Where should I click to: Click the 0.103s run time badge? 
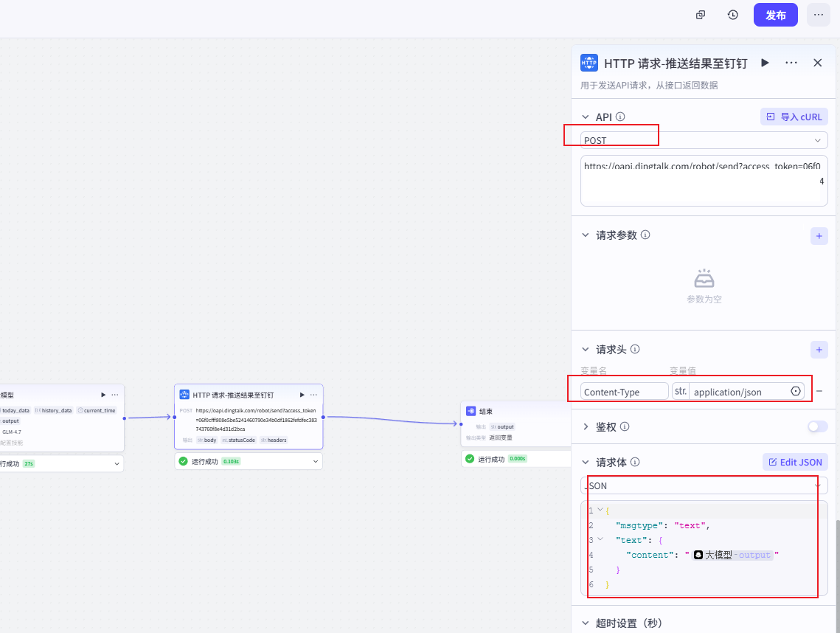[x=231, y=461]
